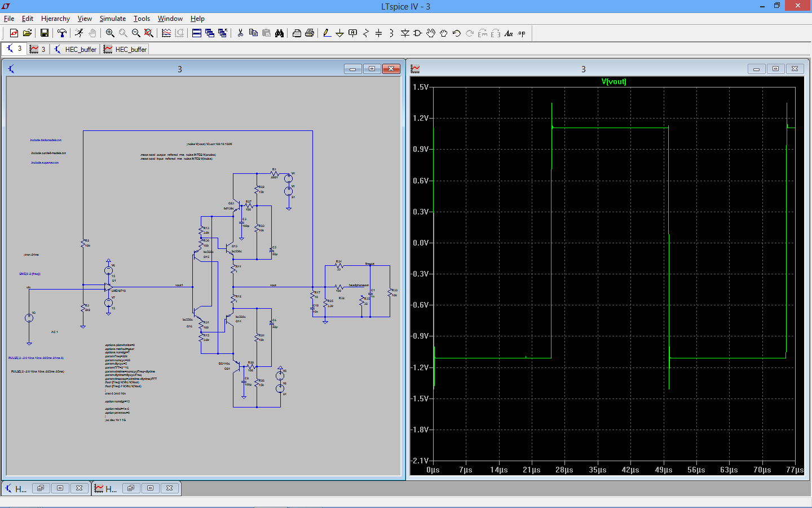The height and width of the screenshot is (508, 812).
Task: Open the File menu
Action: (9, 19)
